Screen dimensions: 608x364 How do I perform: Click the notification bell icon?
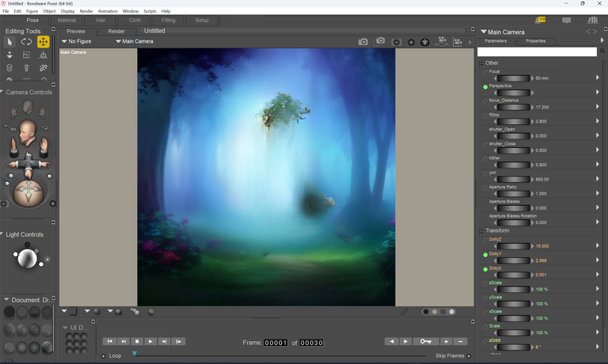[540, 20]
